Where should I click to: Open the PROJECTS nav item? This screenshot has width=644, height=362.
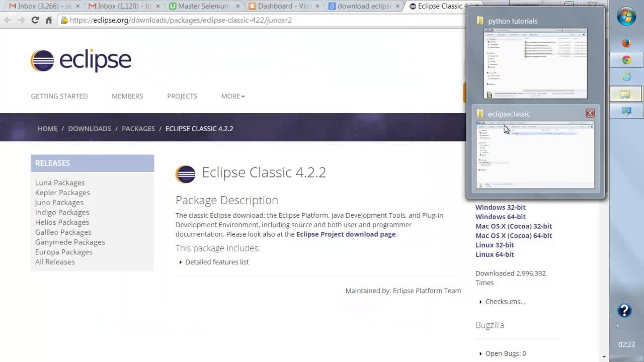(182, 96)
